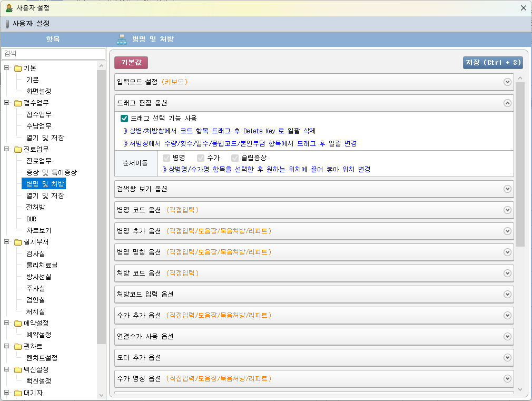This screenshot has width=532, height=401.
Task: Click the 예약설정 folder icon
Action: (18, 323)
